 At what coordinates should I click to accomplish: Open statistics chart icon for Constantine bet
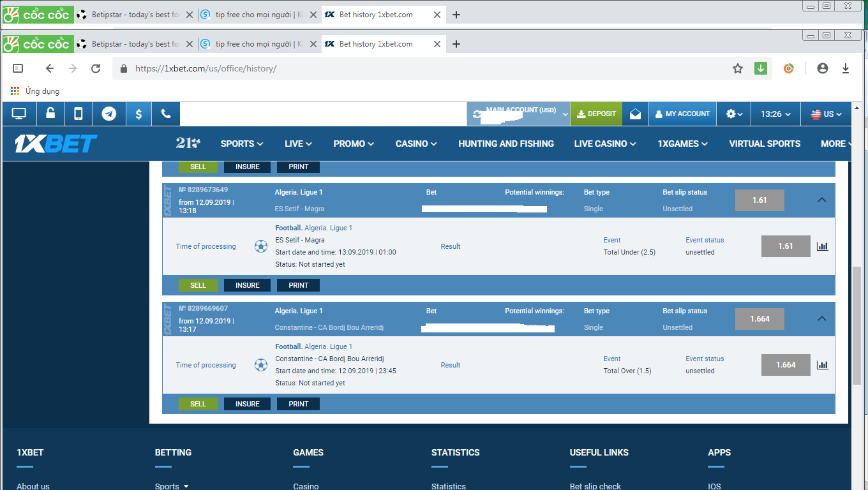823,365
